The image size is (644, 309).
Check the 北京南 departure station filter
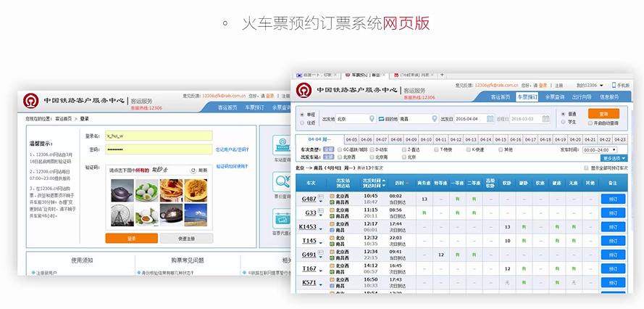pyautogui.click(x=372, y=157)
